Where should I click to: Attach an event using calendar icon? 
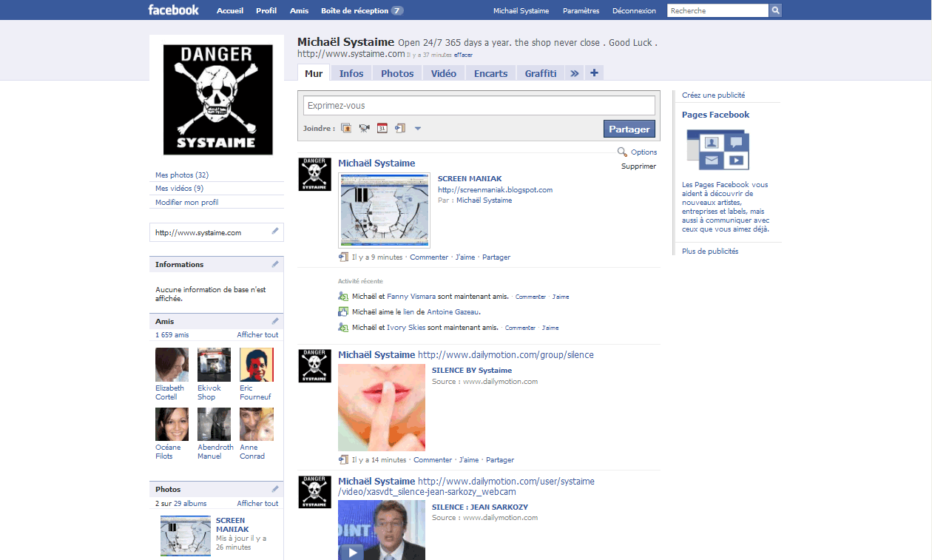(382, 128)
